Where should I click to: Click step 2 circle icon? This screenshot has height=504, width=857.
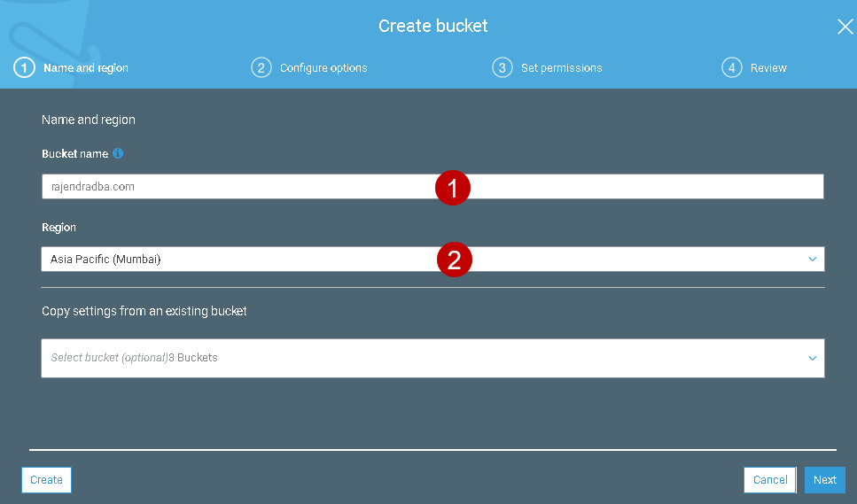click(261, 67)
